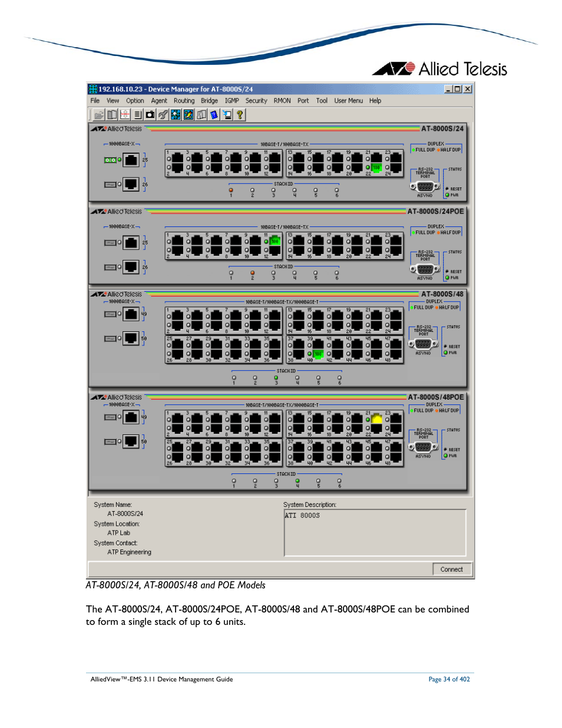Screen dimensions: 562x728
Task: Click the camera snapshot toolbar icon
Action: click(x=150, y=115)
